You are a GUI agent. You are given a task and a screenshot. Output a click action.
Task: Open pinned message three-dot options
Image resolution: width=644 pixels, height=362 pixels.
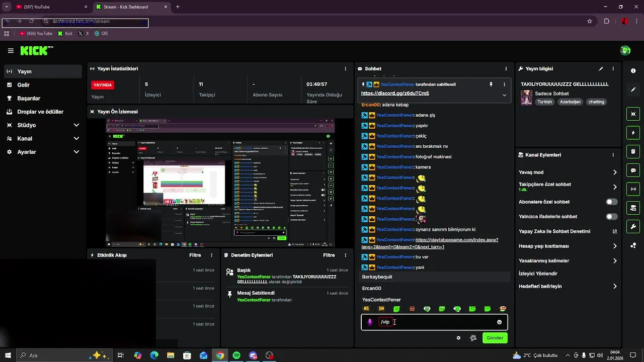click(504, 84)
